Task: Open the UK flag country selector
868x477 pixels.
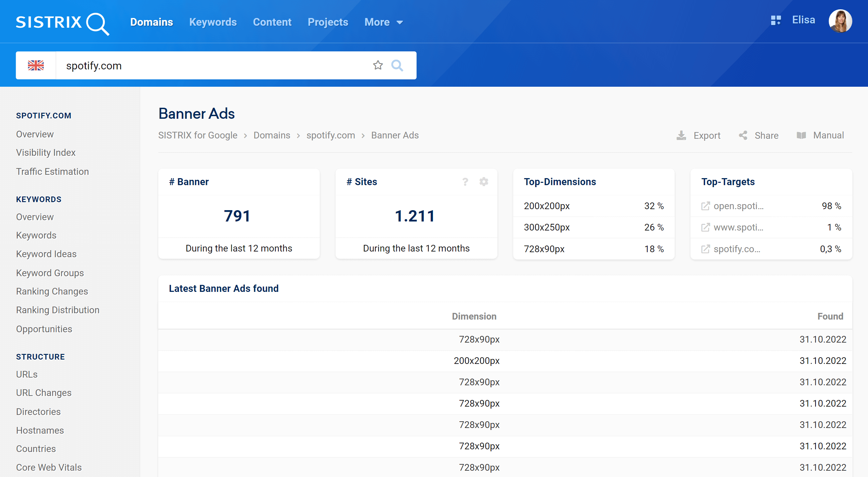Action: [36, 65]
